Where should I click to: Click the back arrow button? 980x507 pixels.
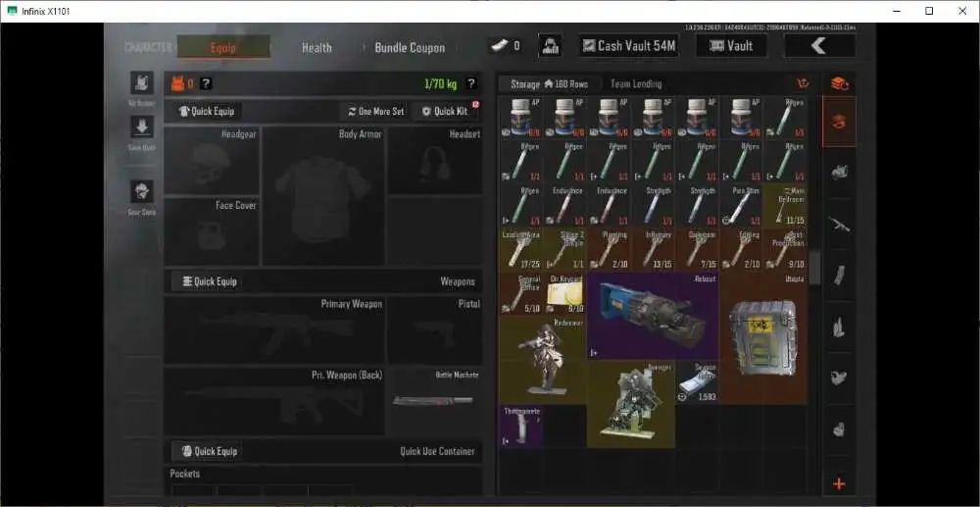(819, 46)
